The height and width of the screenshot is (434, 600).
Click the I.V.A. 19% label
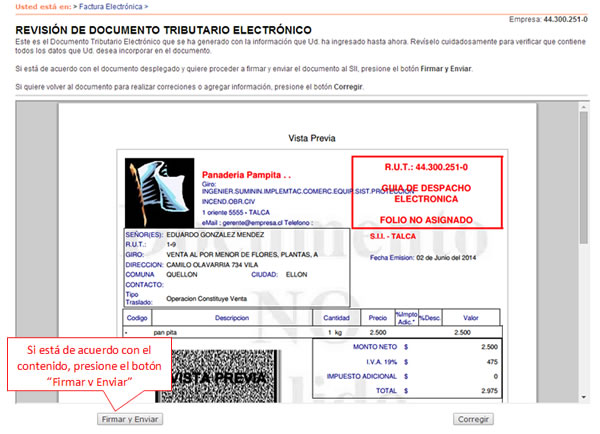point(382,362)
